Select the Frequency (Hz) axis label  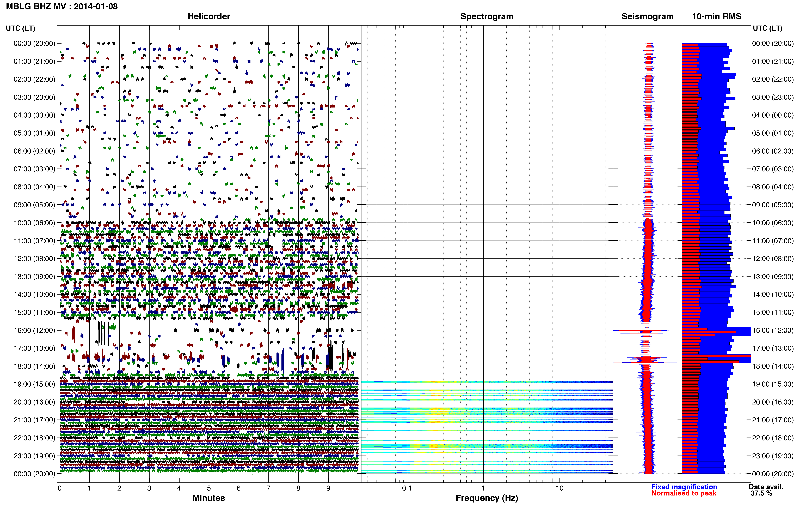[487, 498]
